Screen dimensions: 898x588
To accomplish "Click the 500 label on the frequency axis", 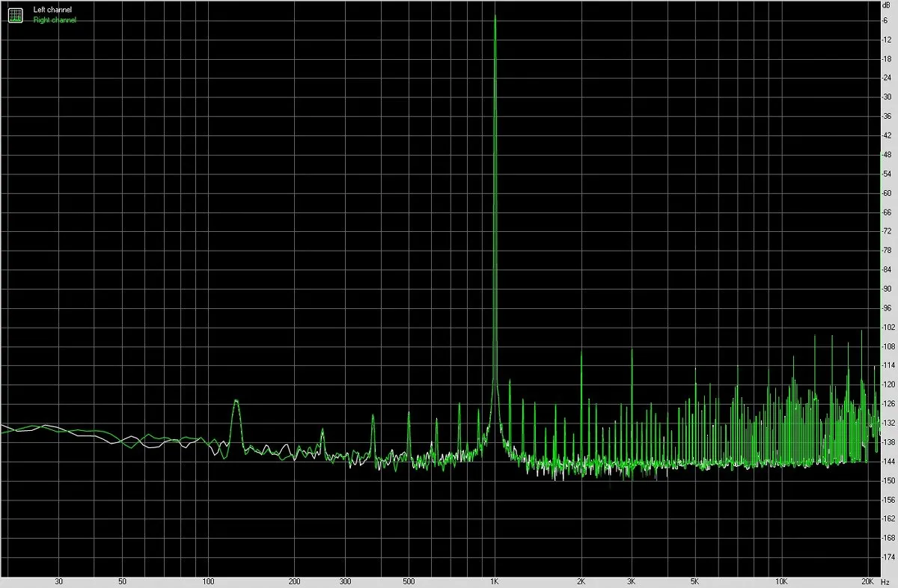I will coord(409,581).
